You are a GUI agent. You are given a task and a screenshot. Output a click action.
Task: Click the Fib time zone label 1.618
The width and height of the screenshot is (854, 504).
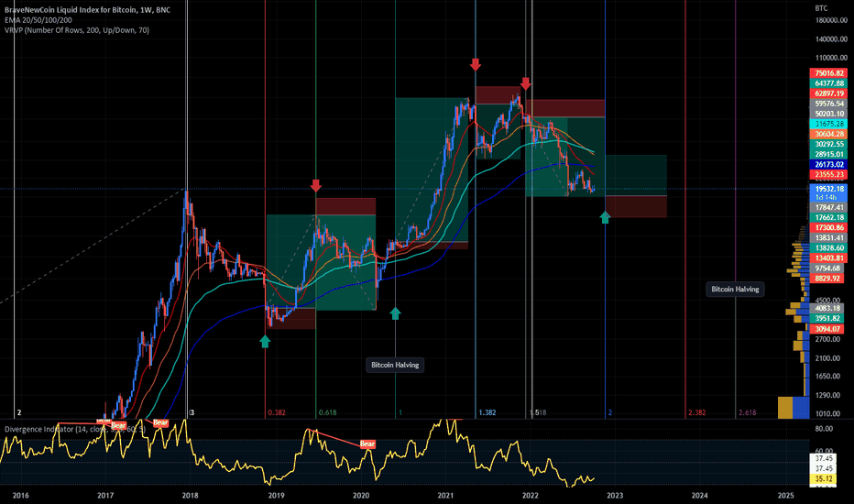(538, 412)
